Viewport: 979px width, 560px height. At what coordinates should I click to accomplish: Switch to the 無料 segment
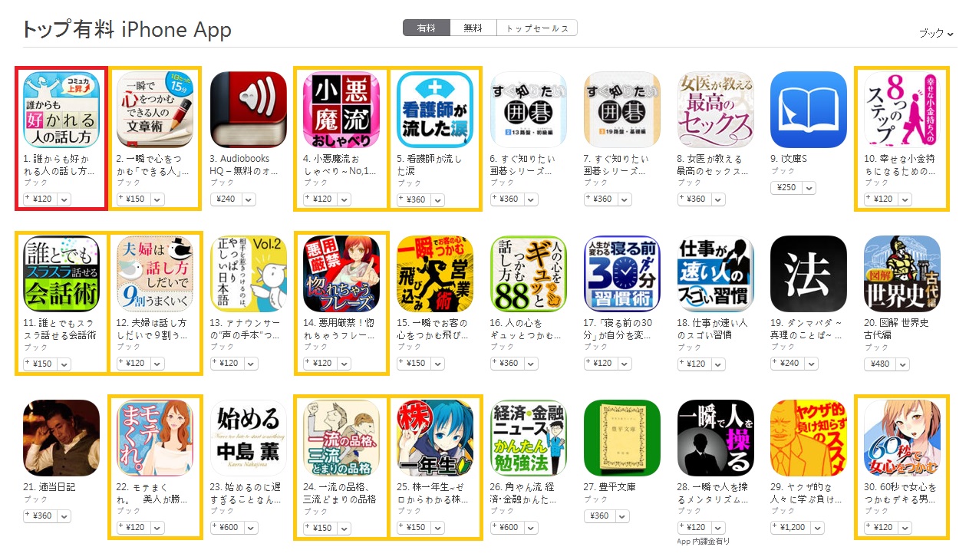click(473, 28)
